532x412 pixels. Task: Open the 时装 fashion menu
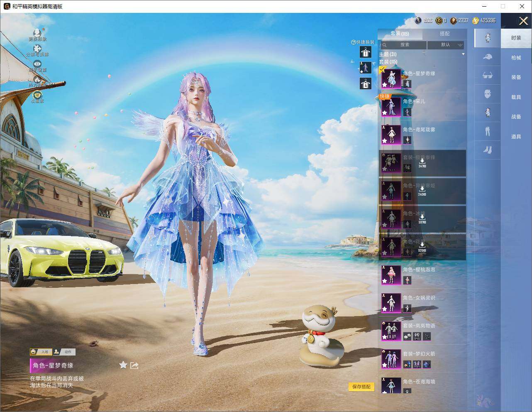point(516,38)
